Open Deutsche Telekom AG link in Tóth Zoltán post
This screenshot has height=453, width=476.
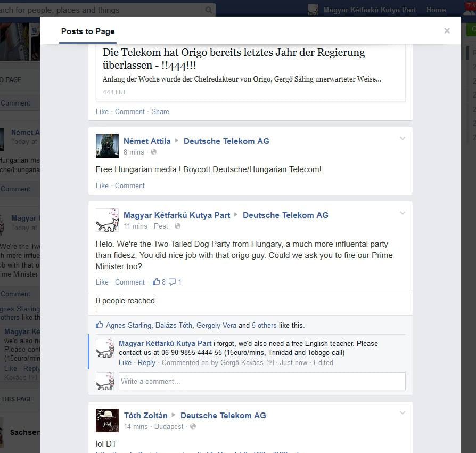point(223,416)
